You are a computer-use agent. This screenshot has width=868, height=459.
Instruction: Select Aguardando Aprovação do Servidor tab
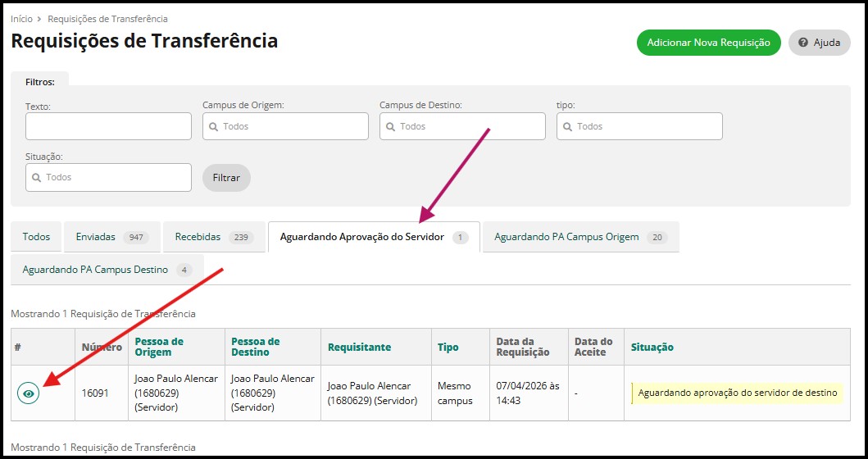pyautogui.click(x=374, y=237)
